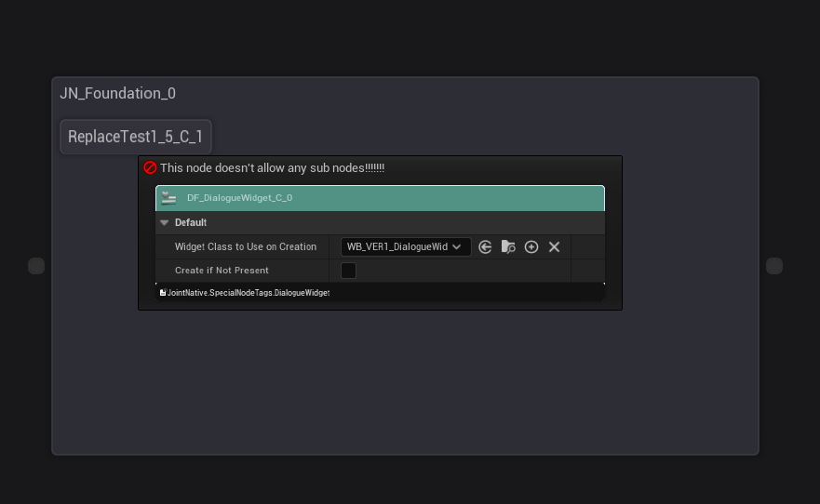Click the DF_DialogueWidget node header icon
The width and height of the screenshot is (820, 504).
pyautogui.click(x=168, y=198)
